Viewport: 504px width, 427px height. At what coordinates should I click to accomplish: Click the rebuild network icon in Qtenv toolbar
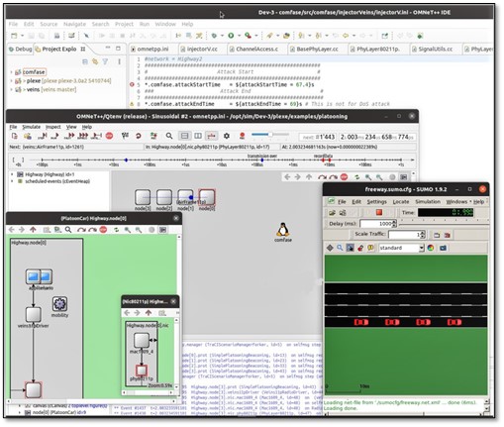point(138,136)
